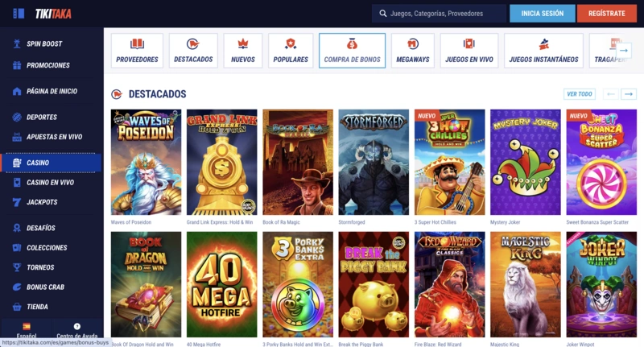Collapse sidebar using top-left menu toggle icon
This screenshot has width=644, height=347.
coord(19,14)
